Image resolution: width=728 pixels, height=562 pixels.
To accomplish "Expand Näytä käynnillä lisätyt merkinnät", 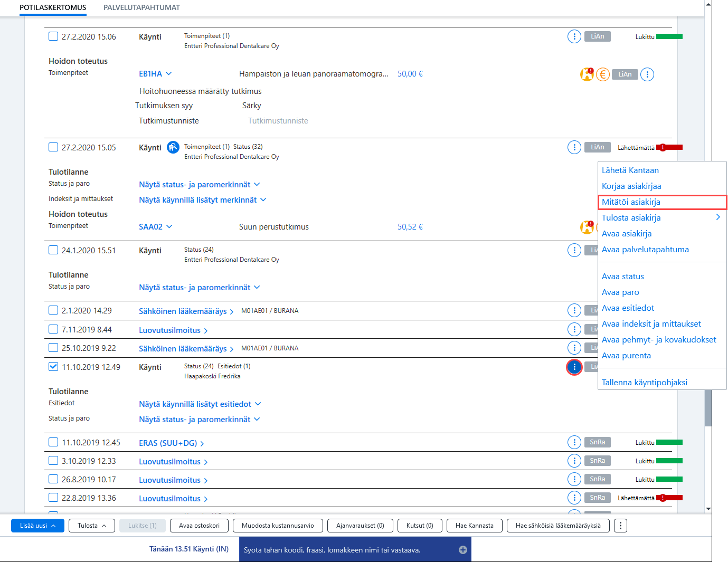I will [203, 200].
